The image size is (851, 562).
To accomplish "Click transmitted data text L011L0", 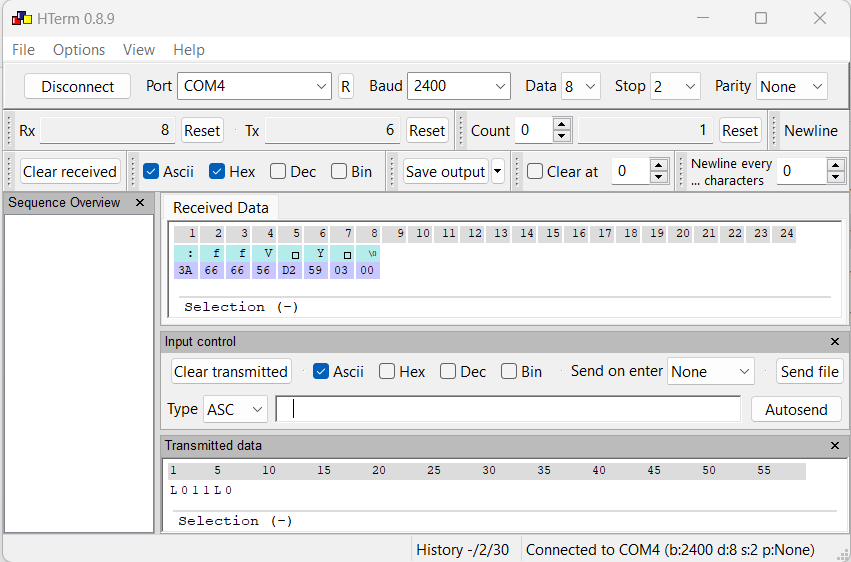I will pyautogui.click(x=201, y=490).
